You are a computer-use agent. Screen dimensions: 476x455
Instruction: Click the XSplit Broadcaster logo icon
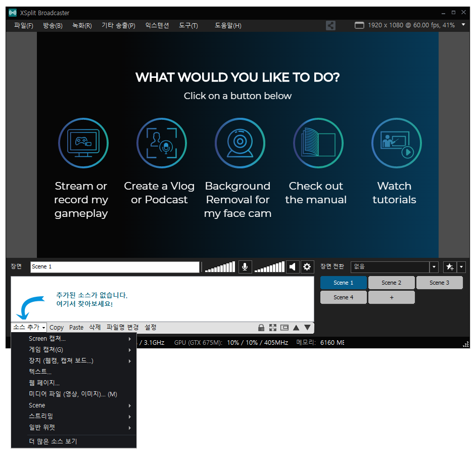(x=13, y=13)
